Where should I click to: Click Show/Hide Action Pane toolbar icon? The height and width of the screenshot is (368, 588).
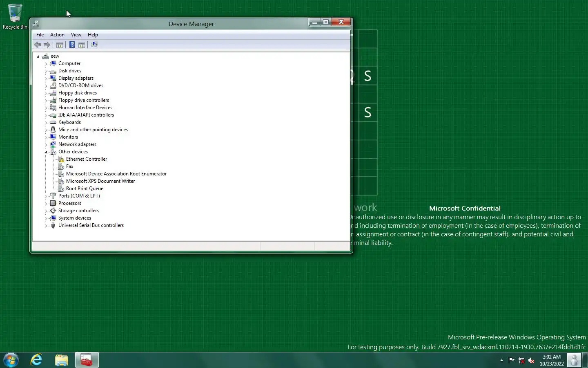tap(82, 45)
